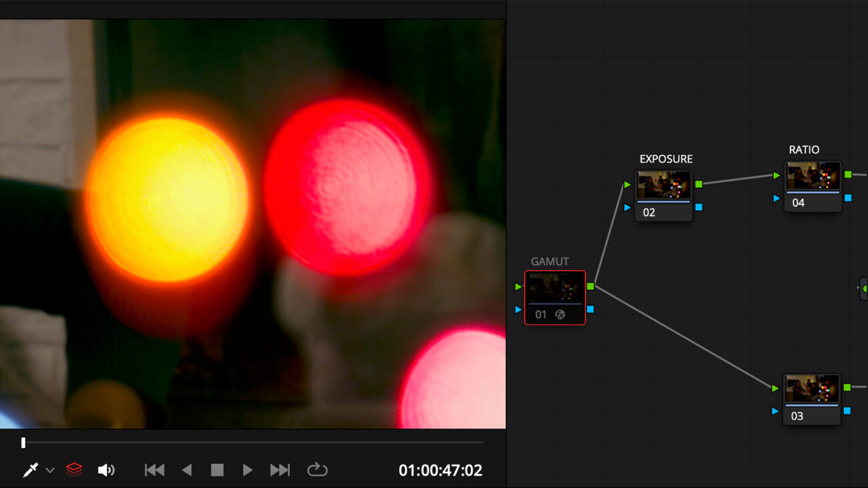Click the playhead on the viewer timeline
Image resolution: width=868 pixels, height=488 pixels.
(23, 442)
